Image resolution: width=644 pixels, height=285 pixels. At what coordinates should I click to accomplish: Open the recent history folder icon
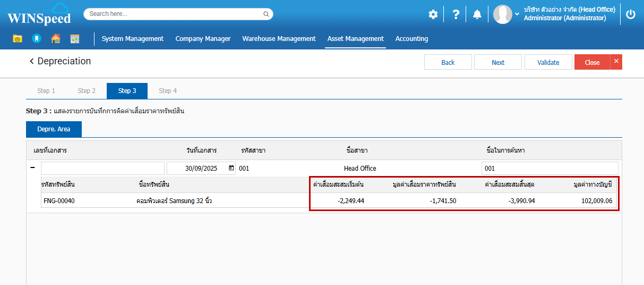(18, 38)
